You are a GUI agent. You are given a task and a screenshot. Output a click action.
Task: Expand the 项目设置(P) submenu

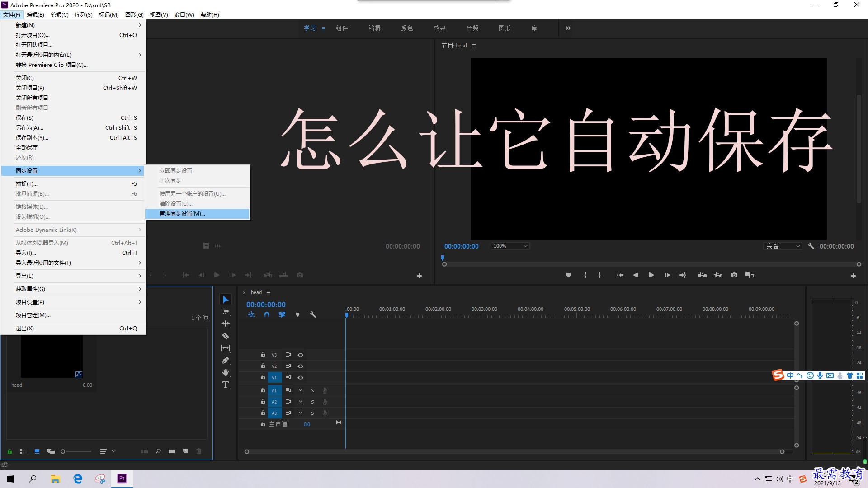(x=73, y=302)
